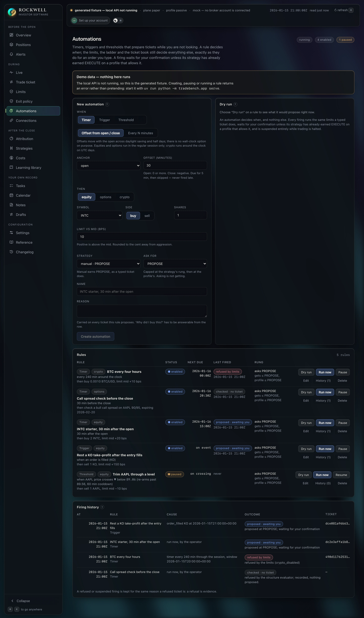Viewport: 364px width, 618px height.
Task: Click the Attribution pie chart icon
Action: click(11, 139)
